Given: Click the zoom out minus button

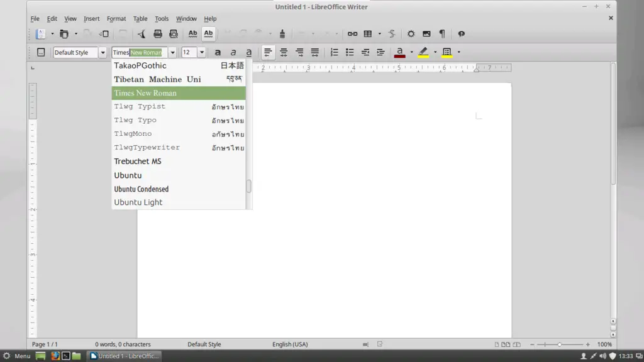Looking at the screenshot, I should 532,344.
